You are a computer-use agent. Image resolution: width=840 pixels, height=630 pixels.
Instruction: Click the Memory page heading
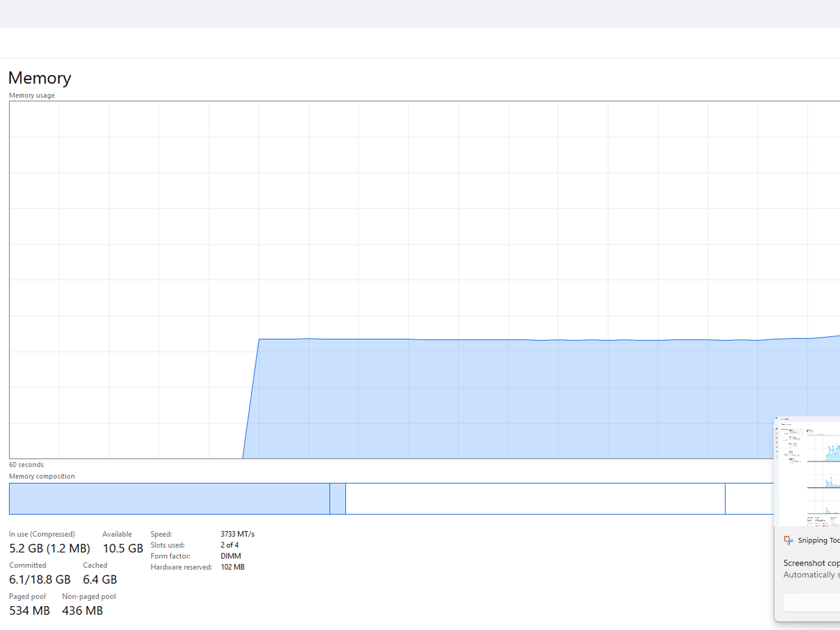tap(40, 78)
